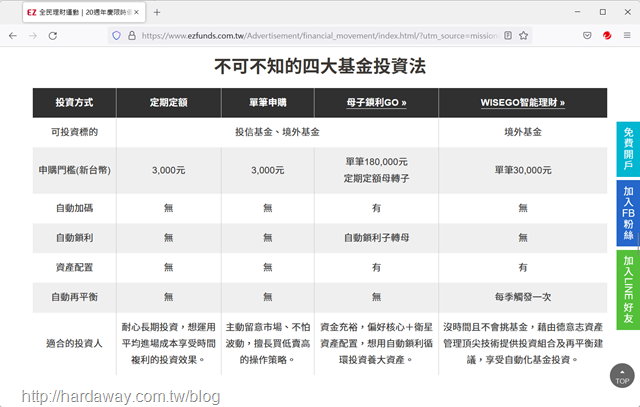Click the address bar URL
The image size is (640, 407).
318,36
